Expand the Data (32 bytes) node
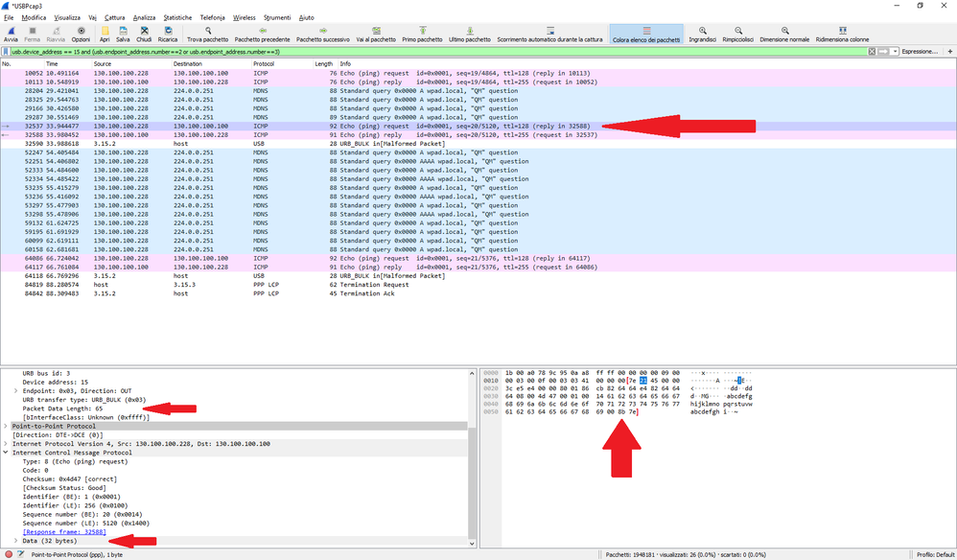957x560 pixels. (16, 541)
